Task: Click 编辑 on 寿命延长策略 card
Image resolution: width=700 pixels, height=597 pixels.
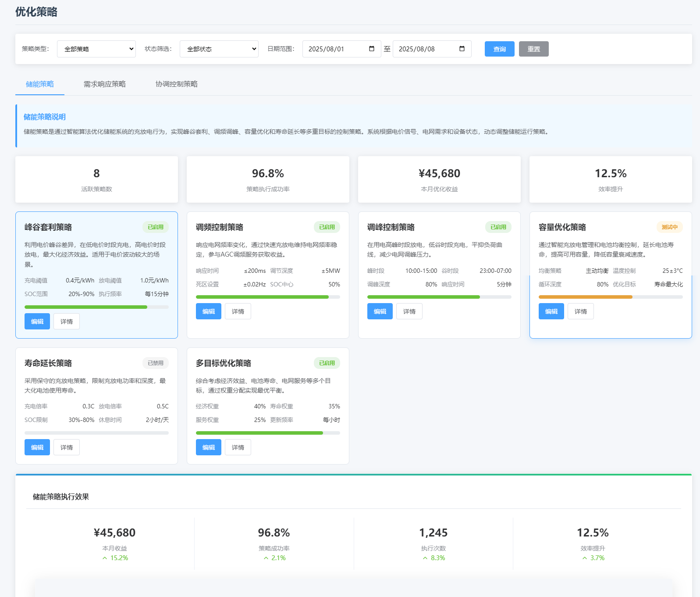Action: (x=37, y=447)
